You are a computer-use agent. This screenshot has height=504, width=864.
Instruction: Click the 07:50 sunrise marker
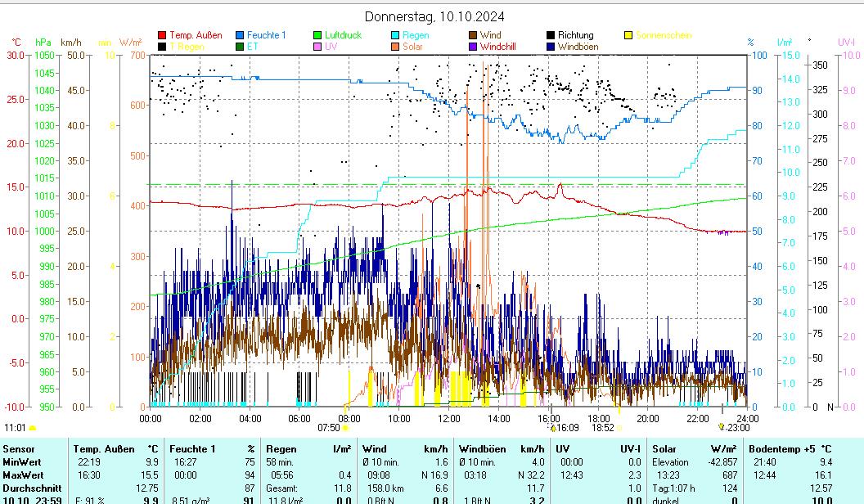[329, 427]
